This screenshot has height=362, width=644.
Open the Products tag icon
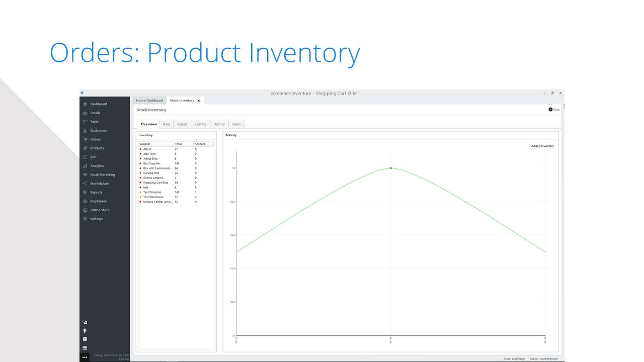[x=85, y=148]
